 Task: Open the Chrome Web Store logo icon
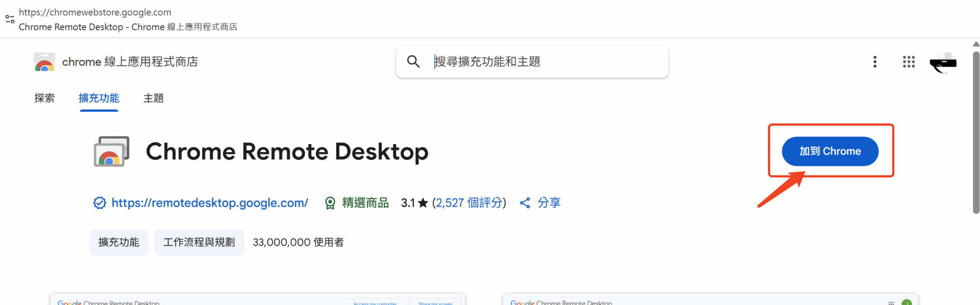click(x=44, y=62)
